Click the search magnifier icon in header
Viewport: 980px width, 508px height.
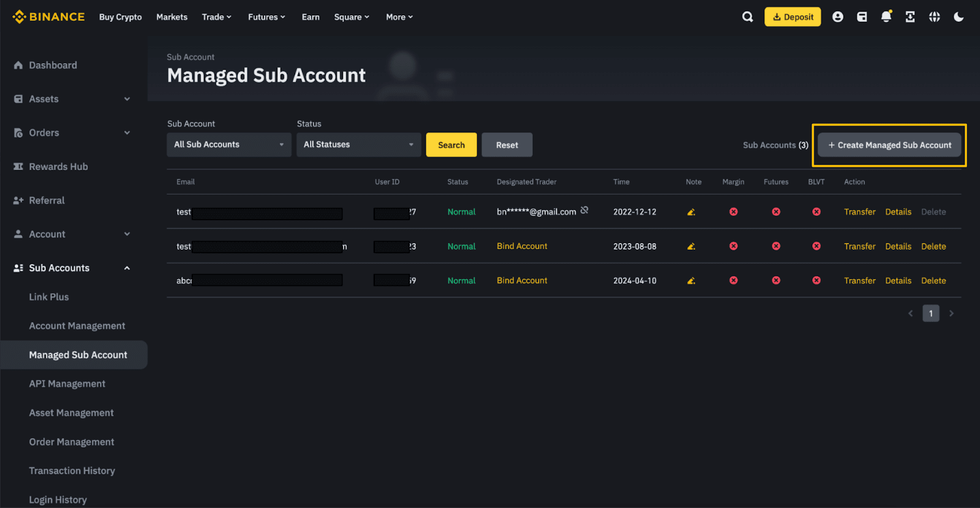point(747,17)
